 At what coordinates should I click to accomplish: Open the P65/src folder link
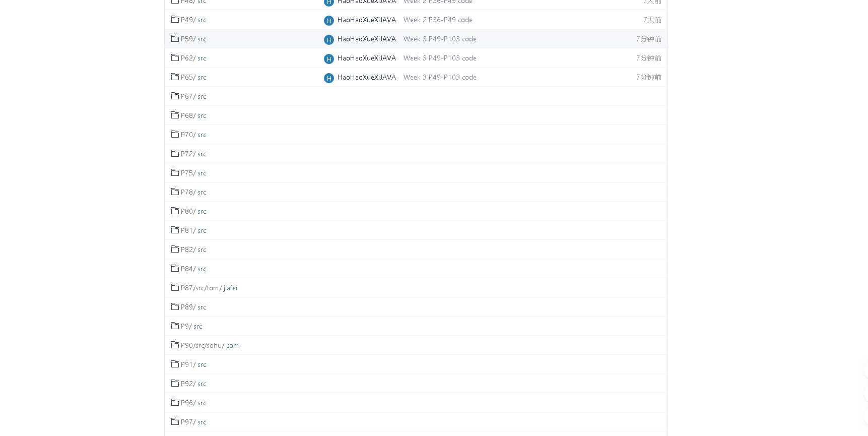coord(193,77)
